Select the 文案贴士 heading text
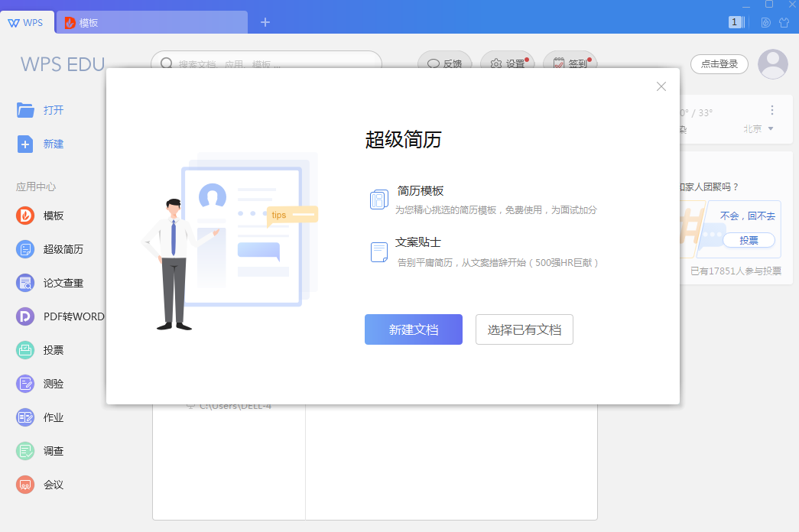799x532 pixels. [418, 242]
